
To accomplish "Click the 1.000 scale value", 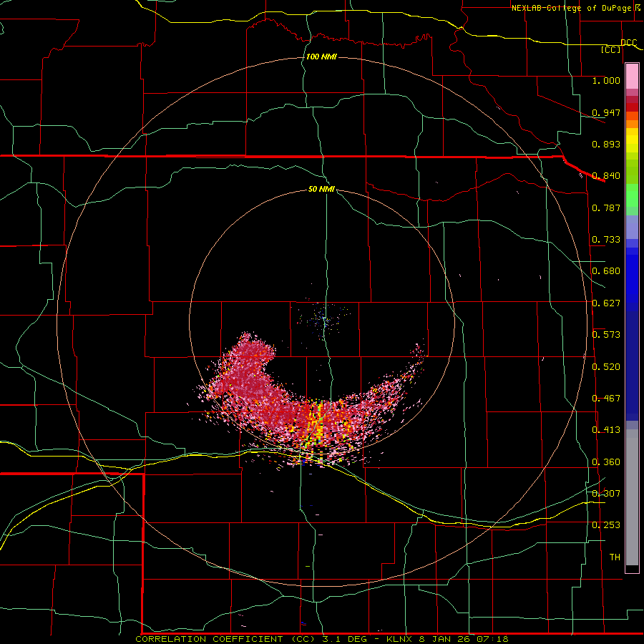I will tap(606, 80).
